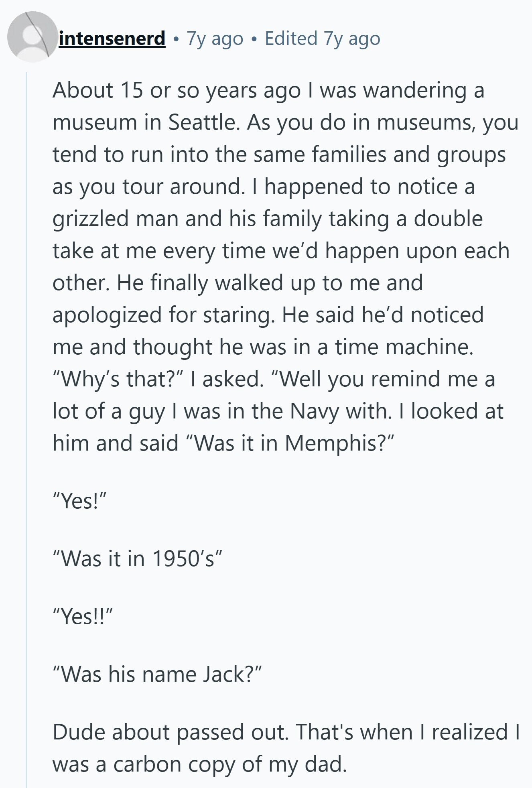Screen dimensions: 532x788
Task: Click the "Was his name Jack?" line
Action: pos(157,674)
